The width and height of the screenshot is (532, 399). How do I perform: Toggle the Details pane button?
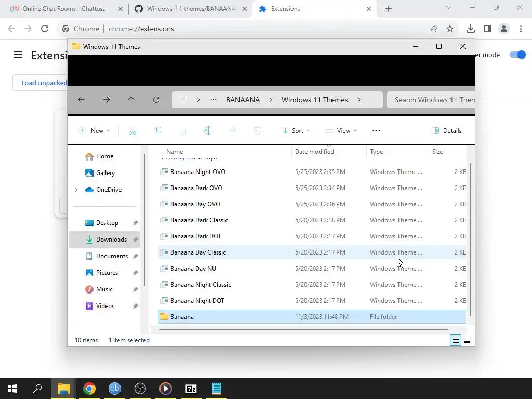[x=446, y=130]
